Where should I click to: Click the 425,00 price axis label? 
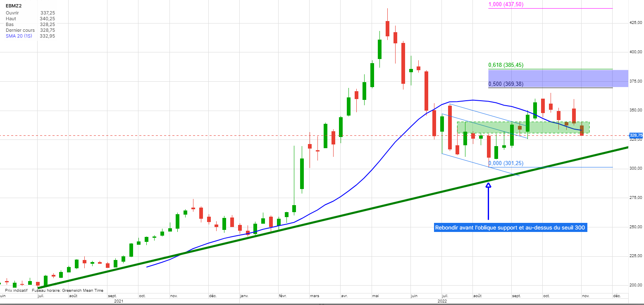click(635, 23)
